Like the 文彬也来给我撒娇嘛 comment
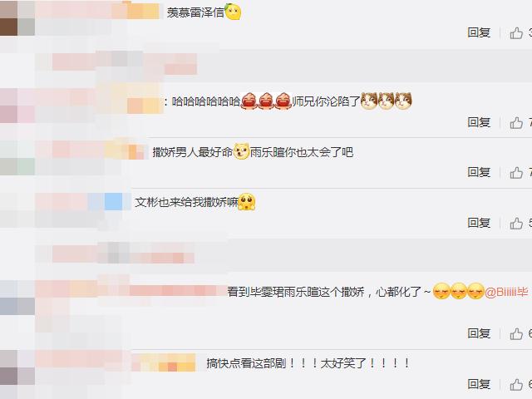532x399 pixels. [516, 224]
